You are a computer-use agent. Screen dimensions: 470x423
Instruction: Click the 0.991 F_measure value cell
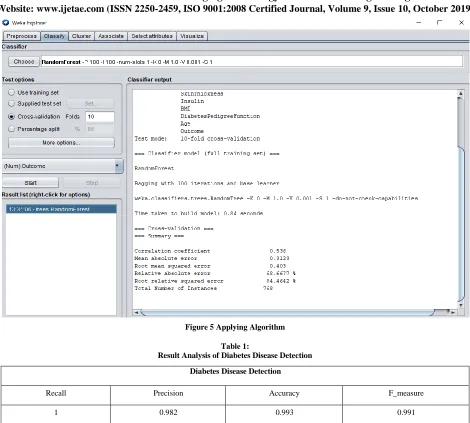tap(406, 413)
